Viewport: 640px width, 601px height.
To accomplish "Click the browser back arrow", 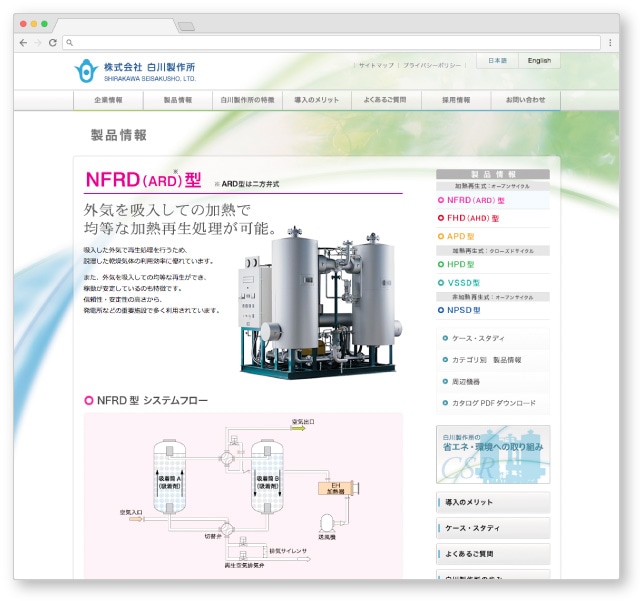I will (x=23, y=42).
